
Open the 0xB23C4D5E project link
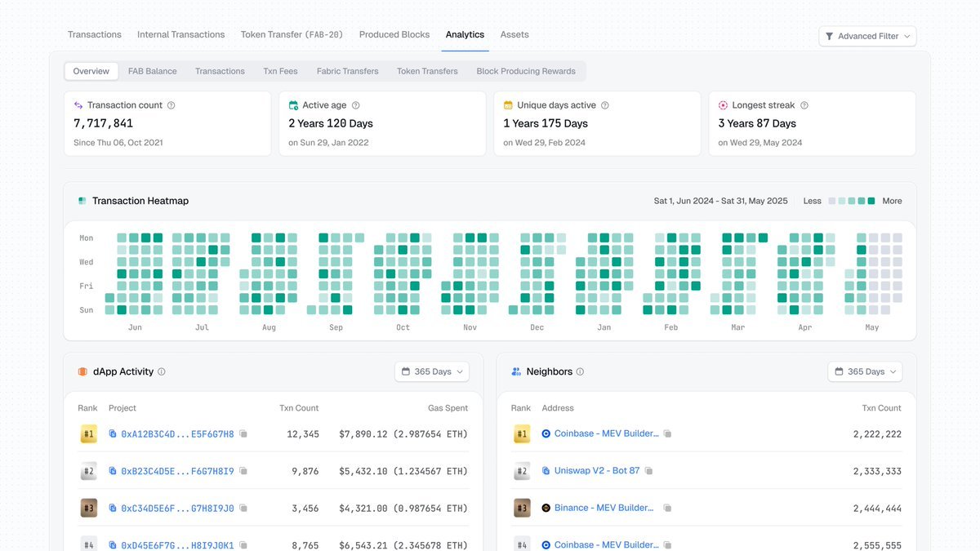coord(177,471)
